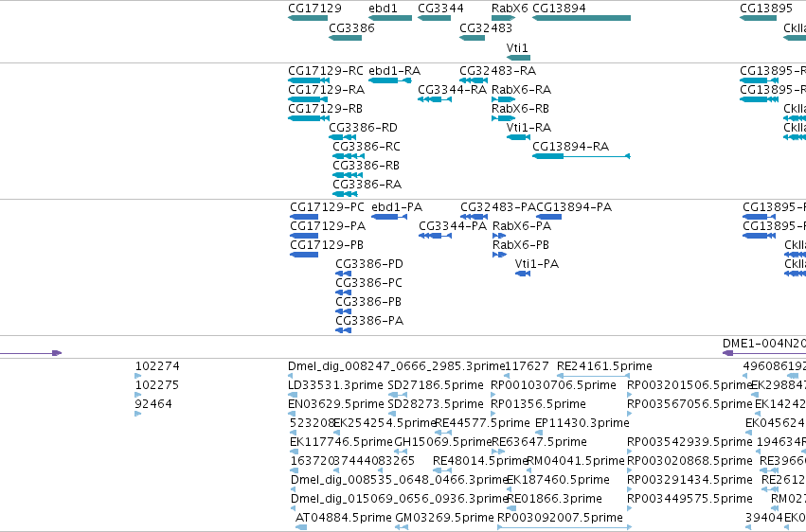
Task: Select the RE44577.5prime EST
Action: click(x=443, y=433)
